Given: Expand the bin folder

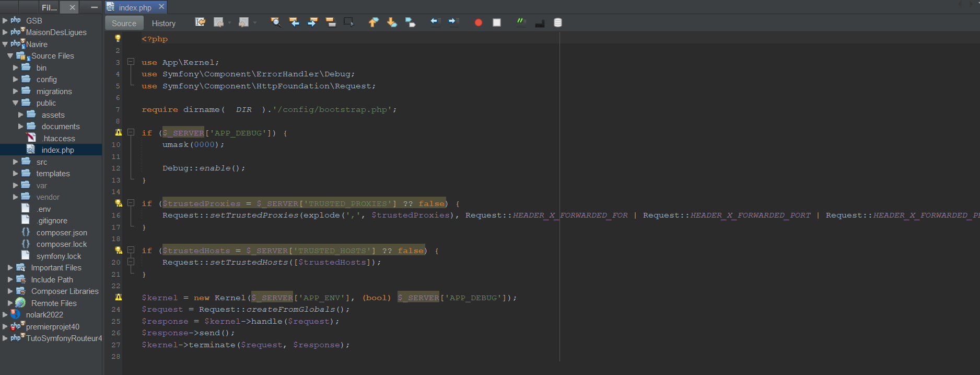Looking at the screenshot, I should tap(15, 67).
